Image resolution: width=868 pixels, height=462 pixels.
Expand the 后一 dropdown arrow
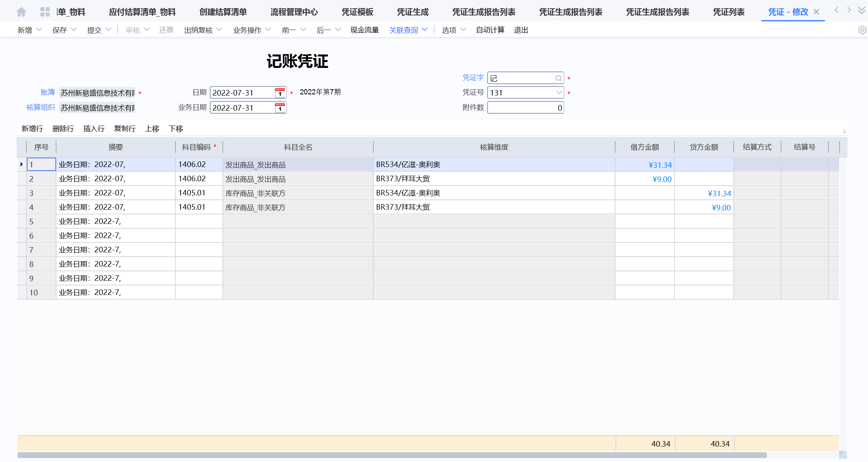click(x=338, y=30)
